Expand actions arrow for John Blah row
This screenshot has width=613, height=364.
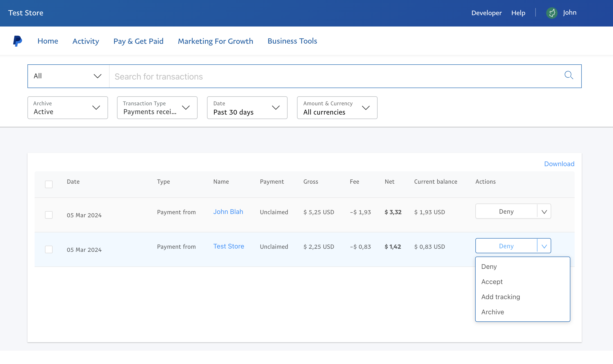coord(544,211)
